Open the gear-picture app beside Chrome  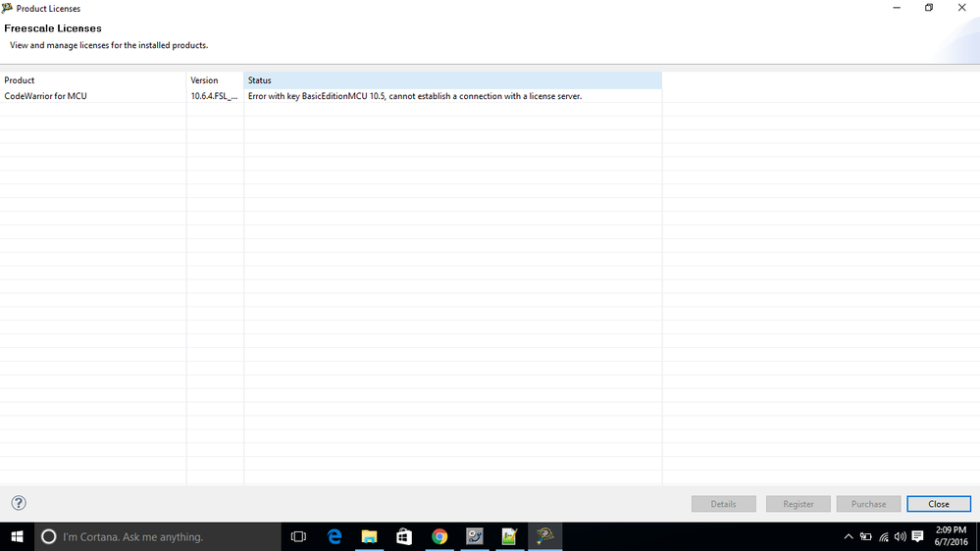coord(475,536)
